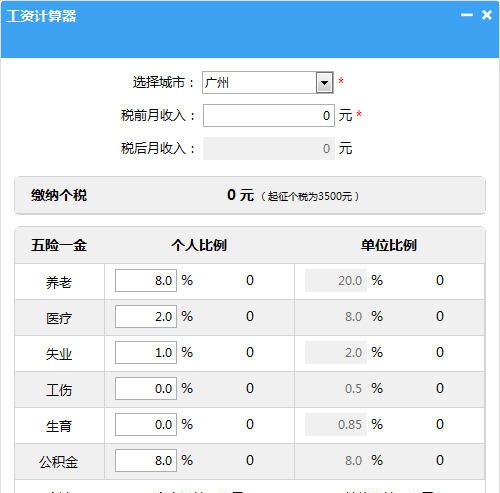
Task: Click the 单位比例 column header
Action: [389, 245]
